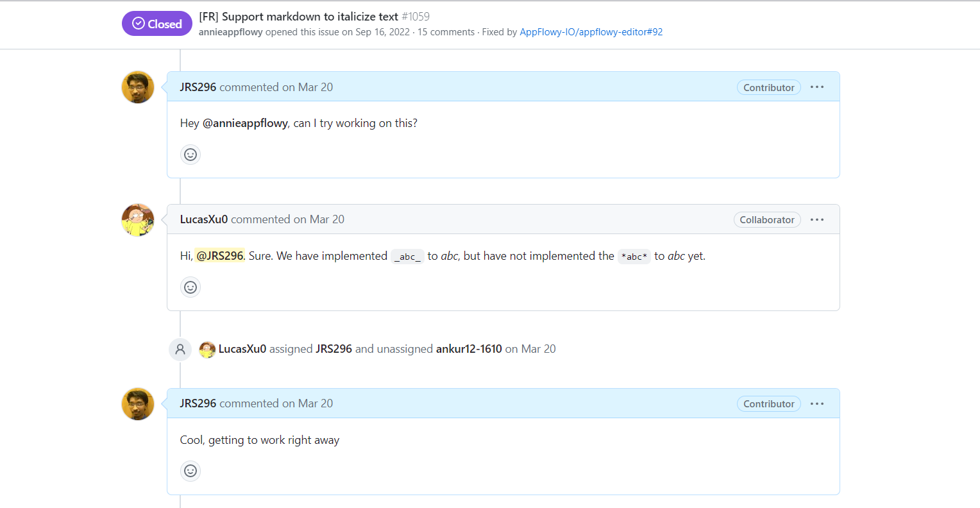Open highlighted @JRS296 mention

(x=219, y=256)
